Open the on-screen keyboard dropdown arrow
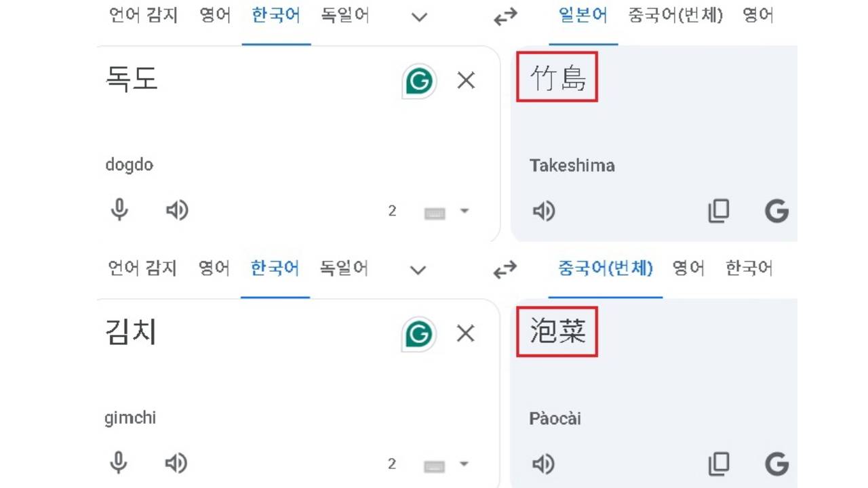This screenshot has width=868, height=488. [465, 211]
